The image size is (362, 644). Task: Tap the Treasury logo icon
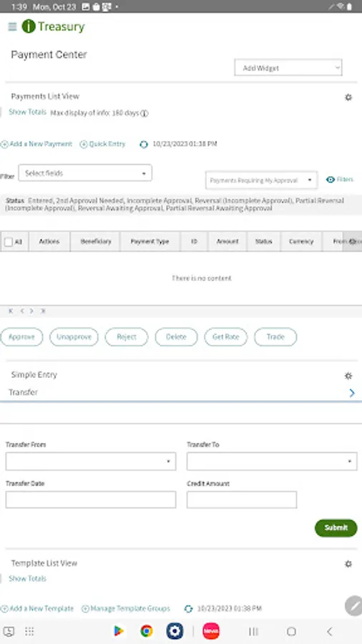point(29,26)
